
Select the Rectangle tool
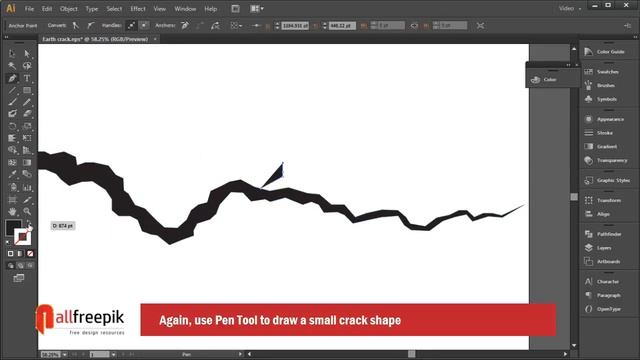coord(27,90)
